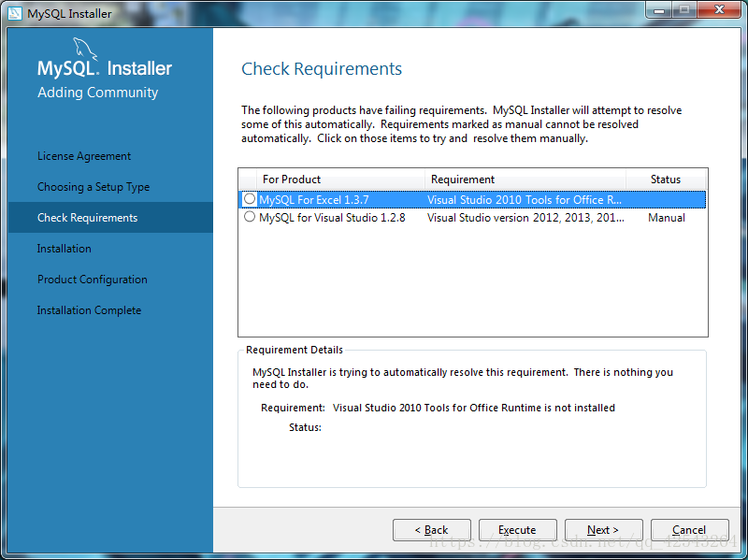Go to Choosing a Setup Type step

pyautogui.click(x=93, y=186)
